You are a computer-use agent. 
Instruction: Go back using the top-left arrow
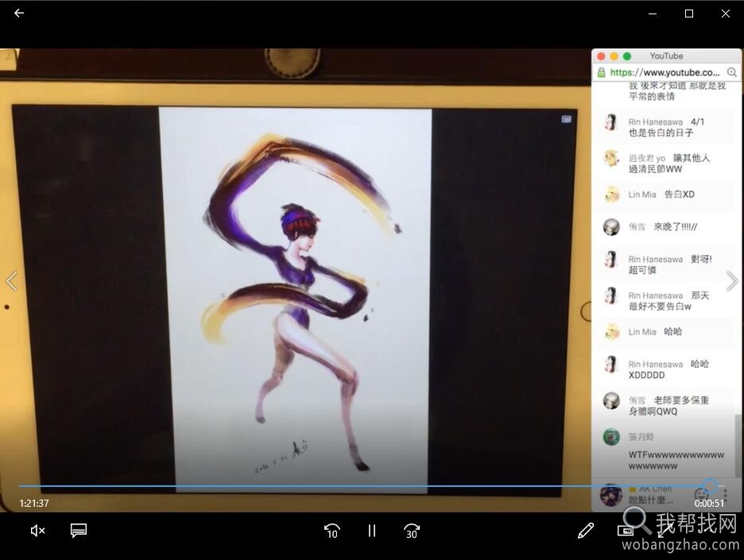19,14
